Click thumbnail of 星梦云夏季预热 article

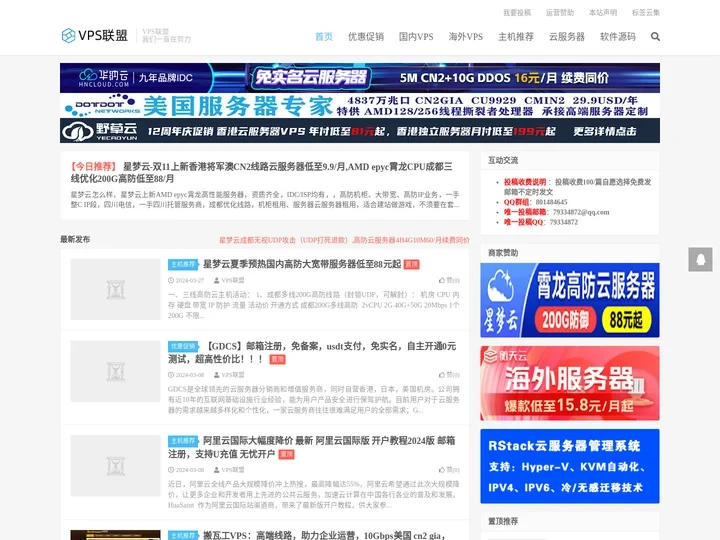tap(115, 289)
